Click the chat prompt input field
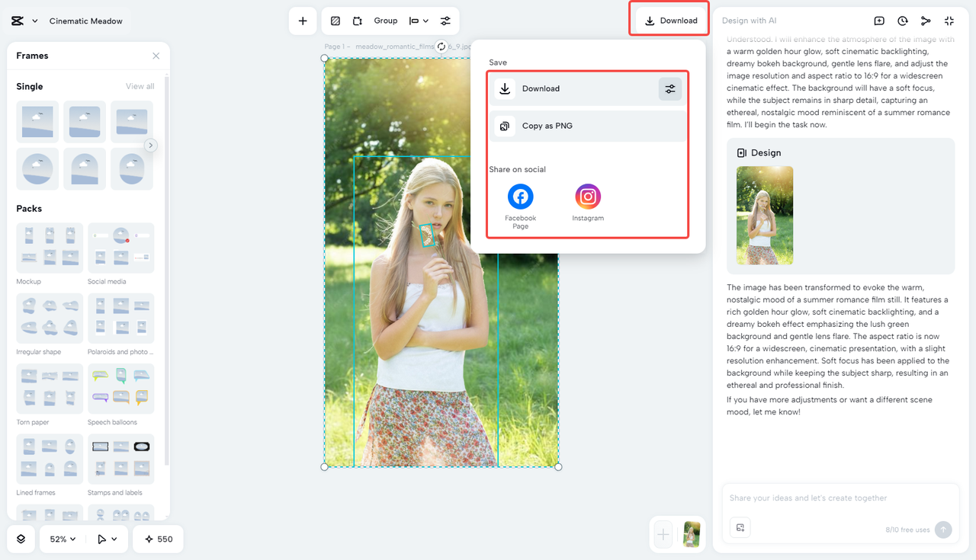 [x=840, y=498]
